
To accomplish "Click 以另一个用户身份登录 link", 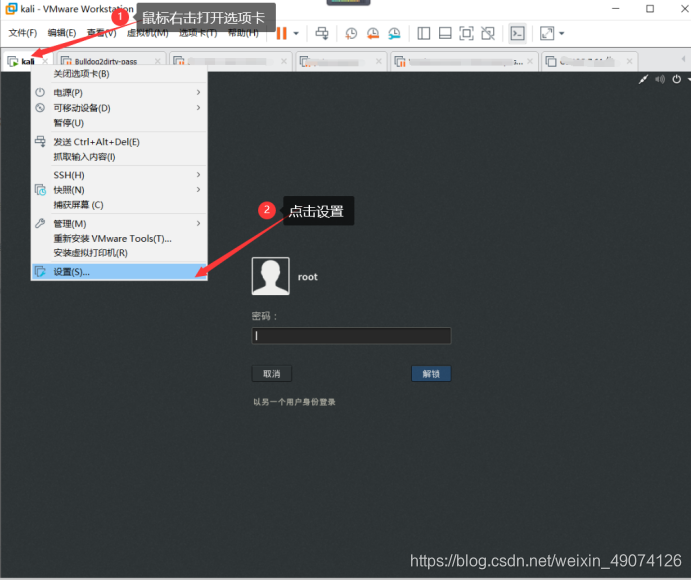I will (x=294, y=402).
